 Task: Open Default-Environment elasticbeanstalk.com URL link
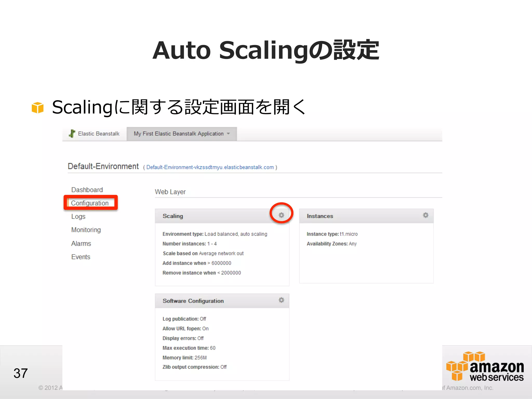(x=210, y=167)
